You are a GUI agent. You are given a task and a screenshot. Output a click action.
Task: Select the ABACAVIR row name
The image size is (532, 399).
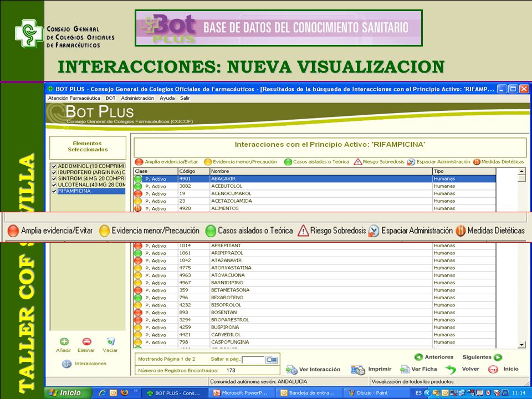[223, 179]
